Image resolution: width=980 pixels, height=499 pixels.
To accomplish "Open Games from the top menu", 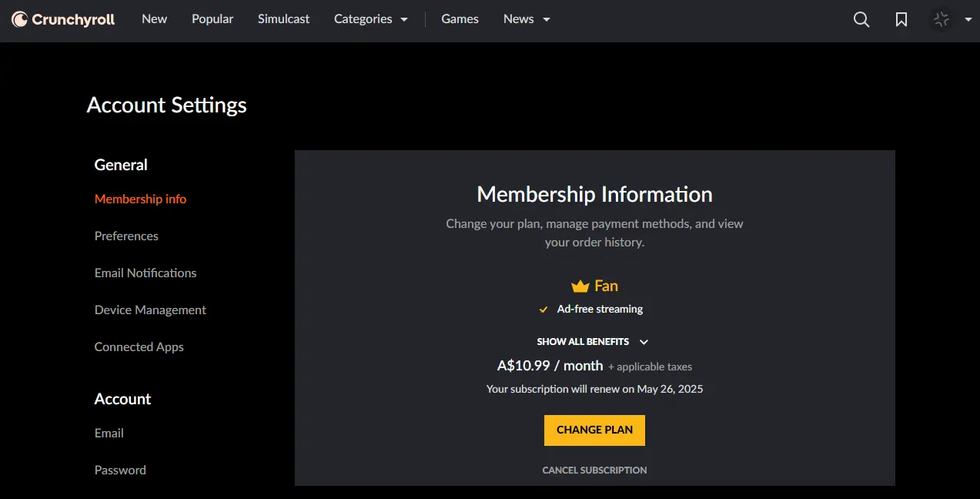I will tap(460, 19).
